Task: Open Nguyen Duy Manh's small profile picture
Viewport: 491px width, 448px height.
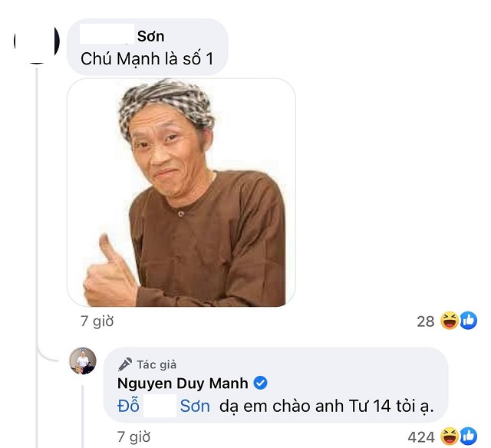Action: pyautogui.click(x=83, y=361)
